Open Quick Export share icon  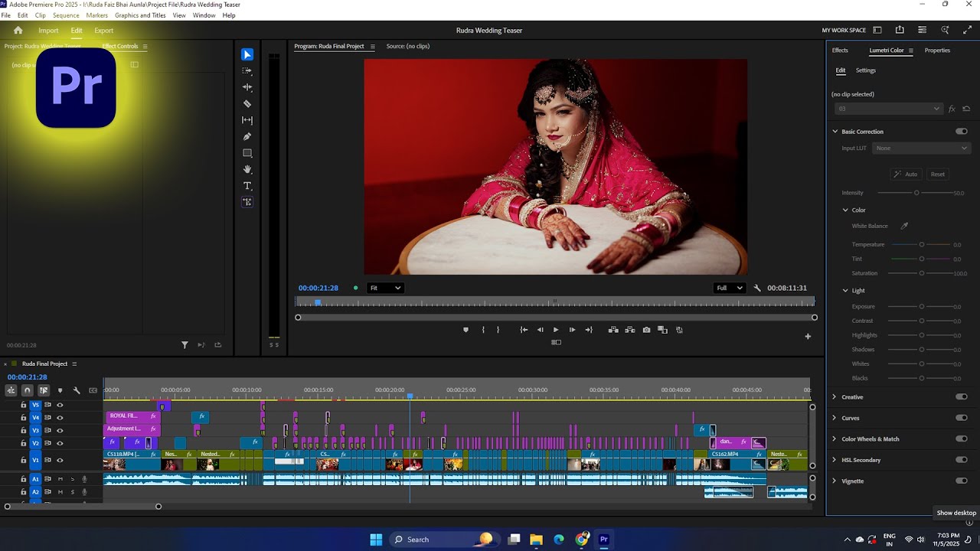(x=900, y=30)
